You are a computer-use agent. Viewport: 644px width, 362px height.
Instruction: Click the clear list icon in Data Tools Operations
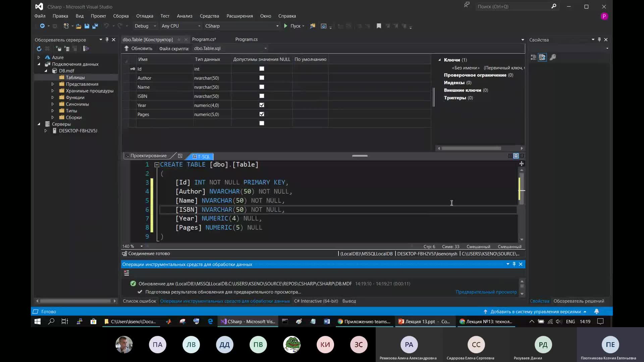126,273
